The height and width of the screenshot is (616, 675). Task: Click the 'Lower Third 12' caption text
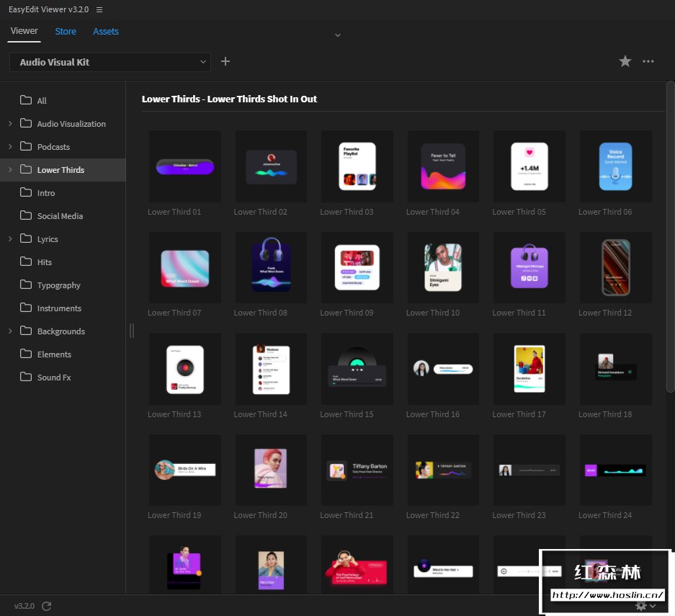[x=605, y=313]
